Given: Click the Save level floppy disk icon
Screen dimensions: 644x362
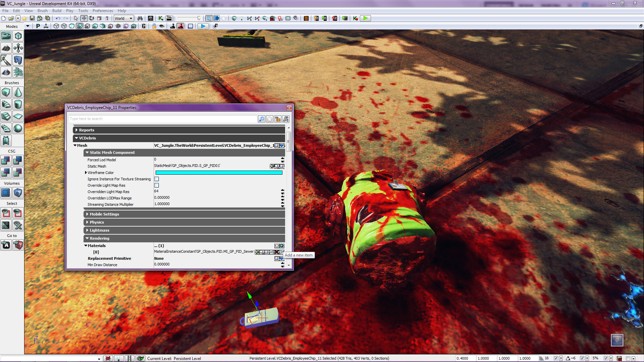Looking at the screenshot, I should [32, 18].
